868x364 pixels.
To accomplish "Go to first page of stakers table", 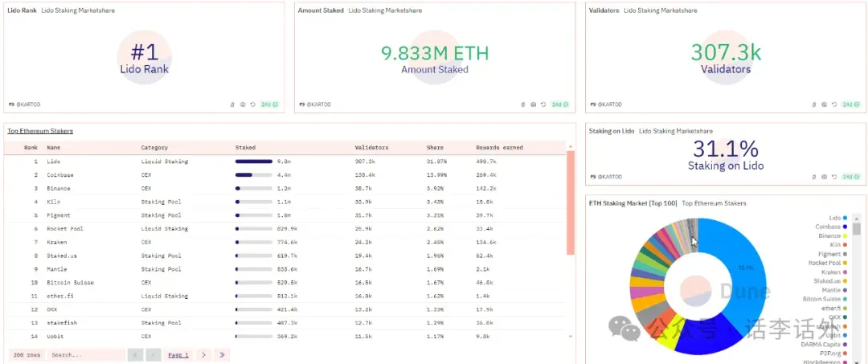I will click(x=135, y=354).
